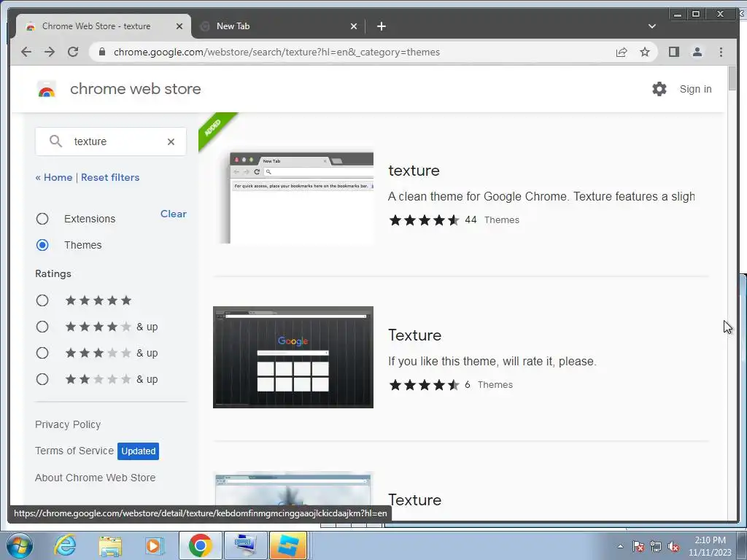
Task: View site information via the padlock icon
Action: (x=101, y=52)
